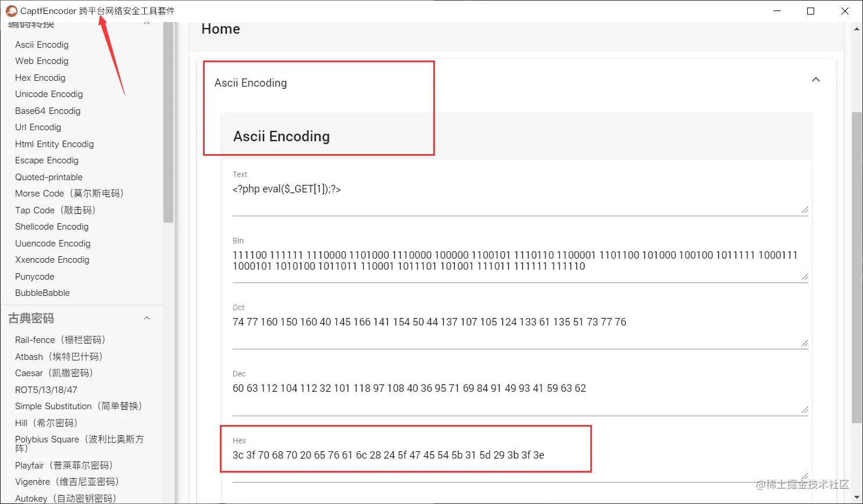
Task: Select Quoted-printable entry
Action: point(49,177)
